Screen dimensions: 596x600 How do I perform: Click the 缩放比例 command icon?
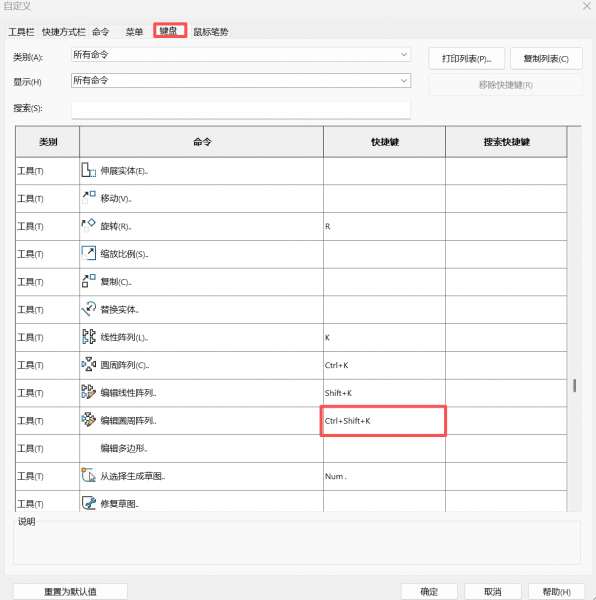pos(88,253)
